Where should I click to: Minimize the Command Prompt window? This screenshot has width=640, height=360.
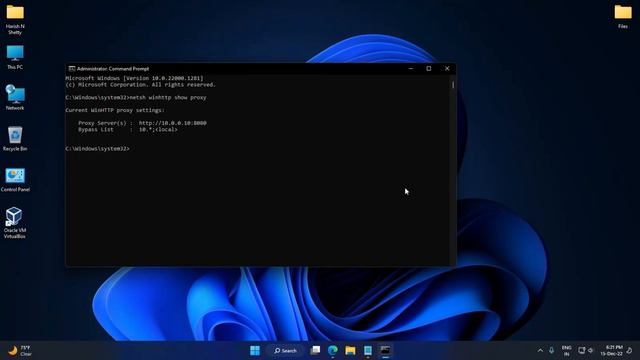[x=411, y=69]
